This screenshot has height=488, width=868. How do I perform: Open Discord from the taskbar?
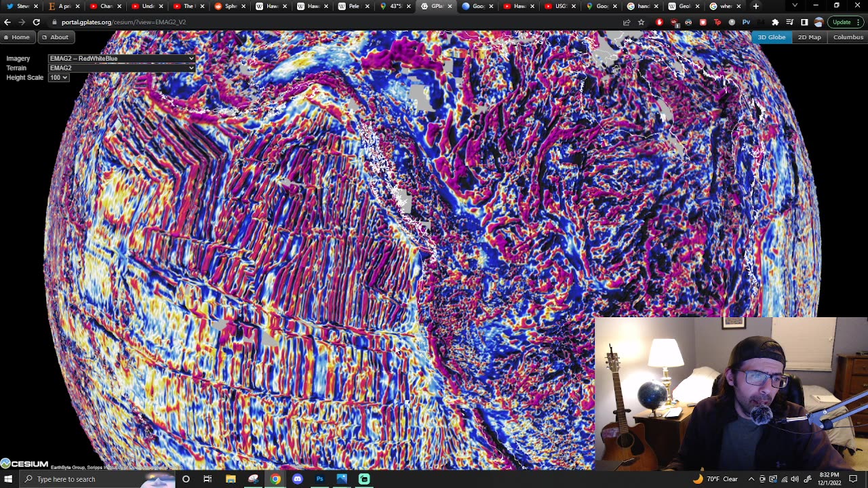[x=298, y=479]
